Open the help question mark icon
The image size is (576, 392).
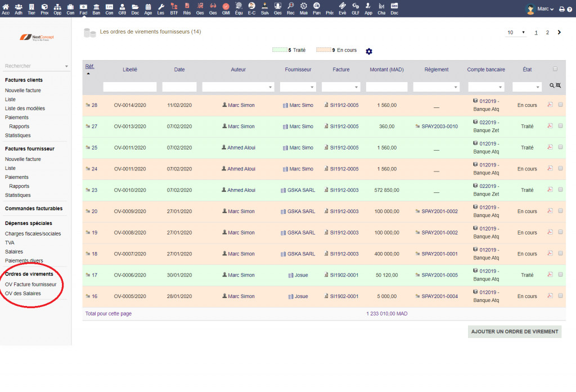569,9
